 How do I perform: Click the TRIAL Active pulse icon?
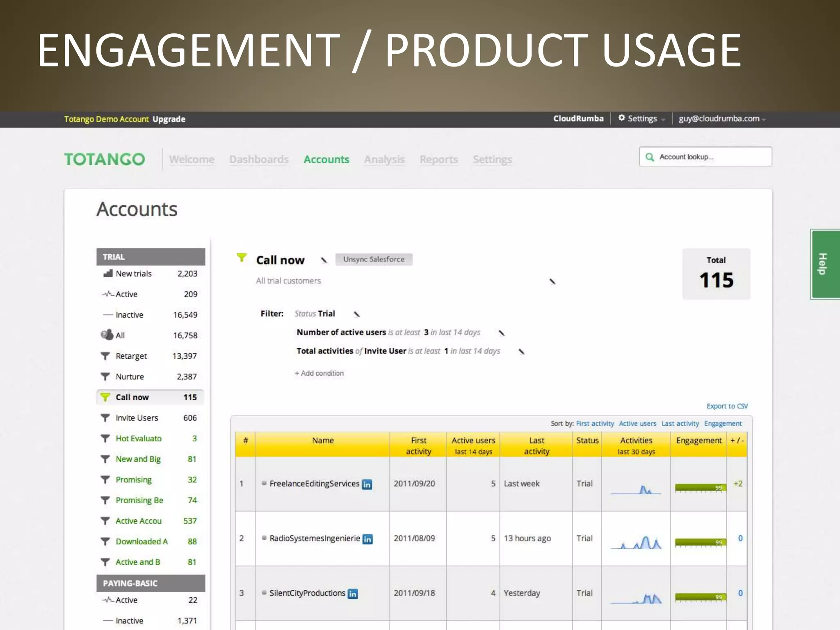coord(108,294)
